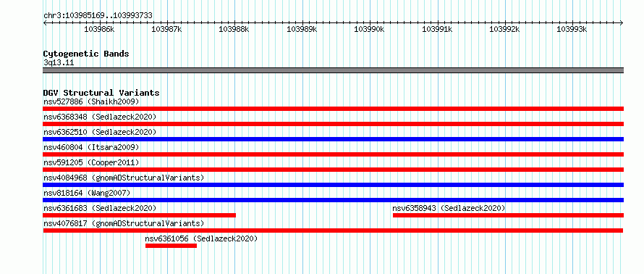Click the chr3:103985169..103993733 position label
Screen dimensions: 644x274
pyautogui.click(x=98, y=15)
